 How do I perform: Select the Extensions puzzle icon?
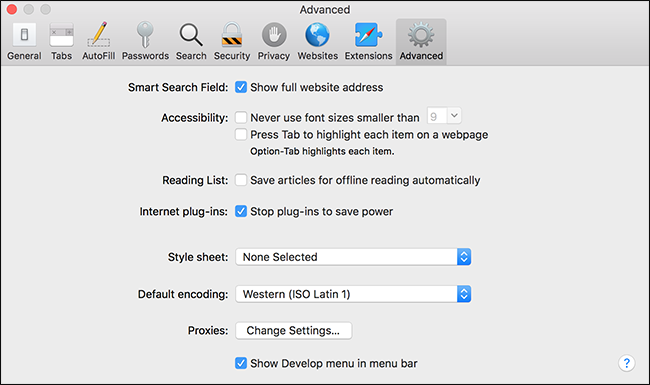(x=368, y=42)
